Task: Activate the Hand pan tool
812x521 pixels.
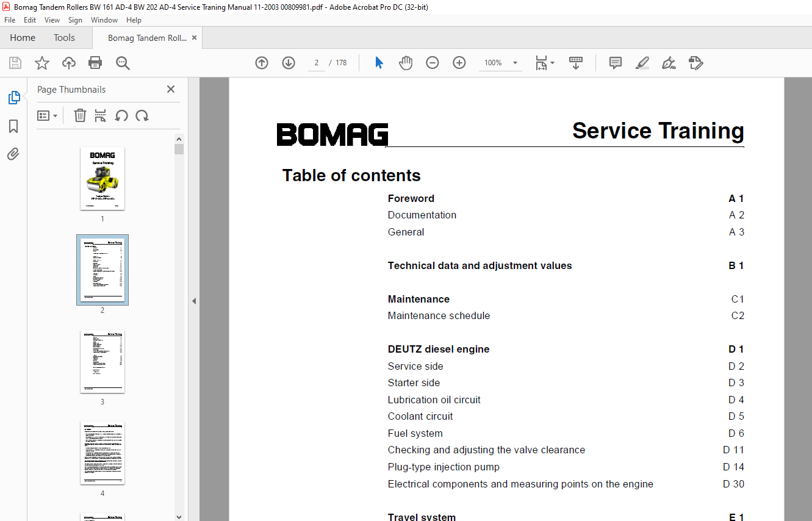Action: [406, 63]
